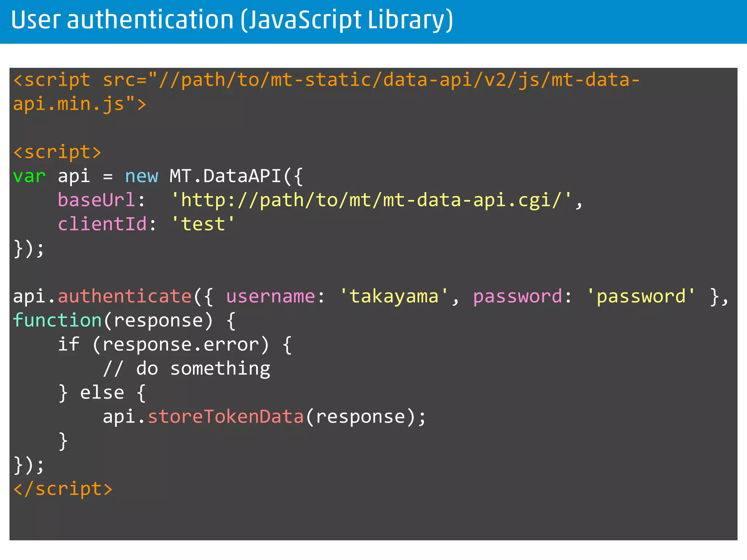Screen dimensions: 747x560
Task: Click the 'new' keyword before MT.DataAPI
Action: pos(142,176)
